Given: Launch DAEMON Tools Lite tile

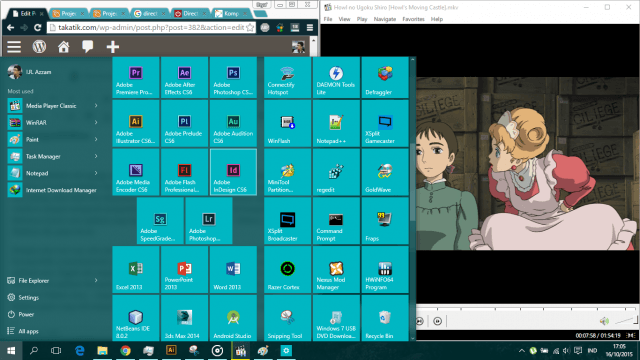Looking at the screenshot, I should coord(336,78).
